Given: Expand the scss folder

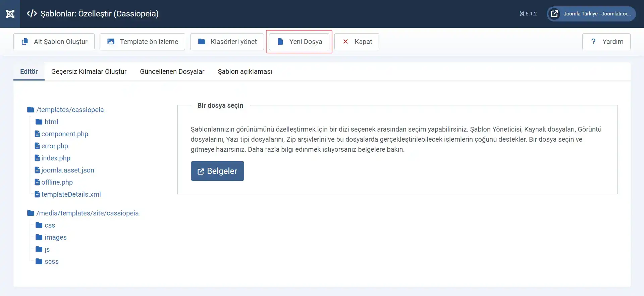Looking at the screenshot, I should coord(52,261).
